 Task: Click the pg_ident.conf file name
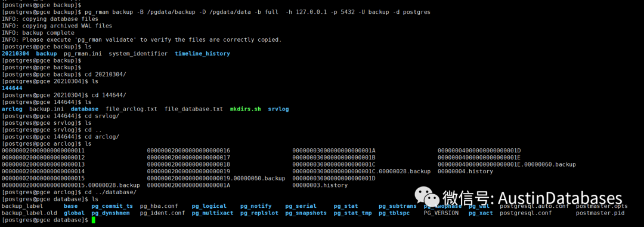point(162,213)
